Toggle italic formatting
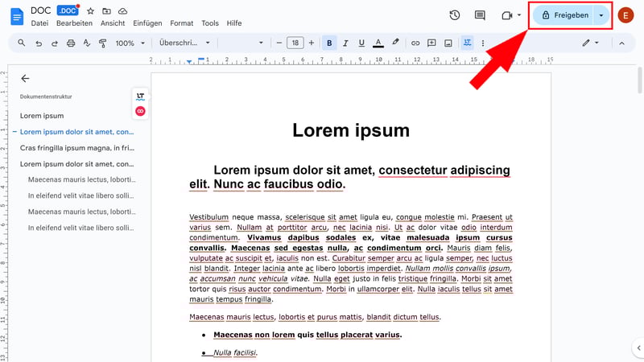 [x=345, y=43]
